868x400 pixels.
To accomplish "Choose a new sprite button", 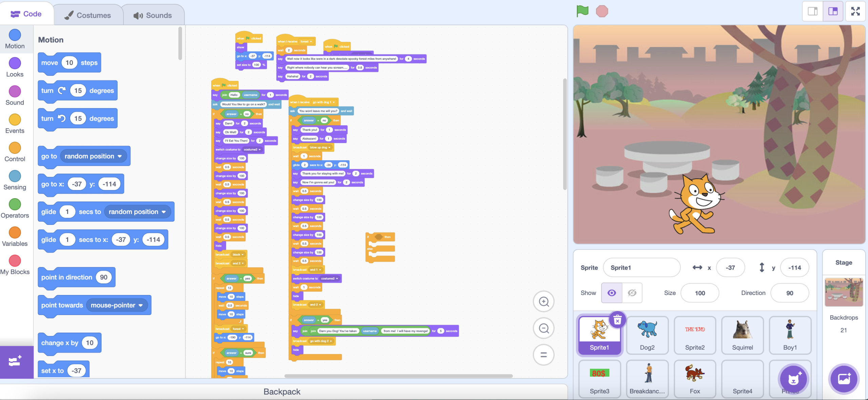I will click(x=793, y=379).
